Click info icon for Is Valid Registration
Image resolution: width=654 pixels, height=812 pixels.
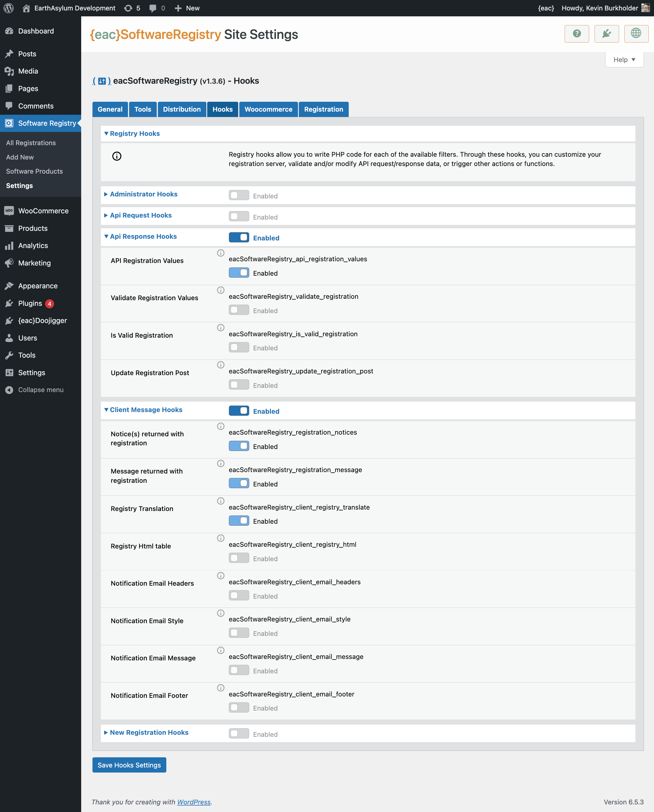coord(221,327)
